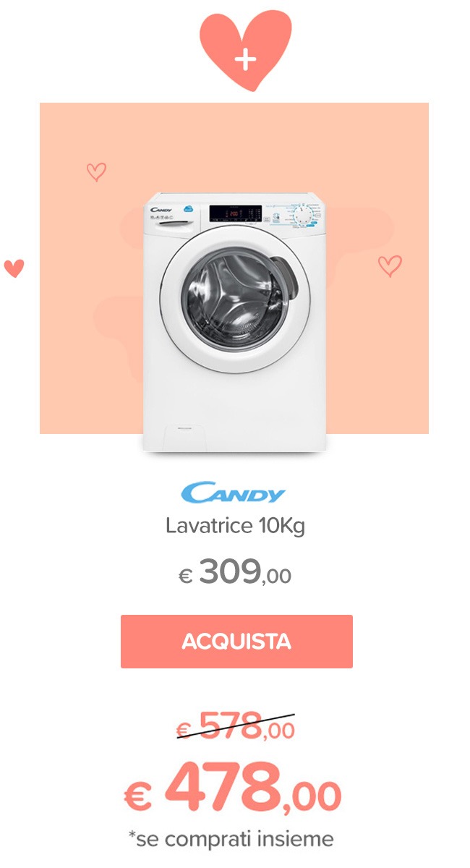470x868 pixels.
Task: Click the € 309,00 price
Action: tap(235, 574)
